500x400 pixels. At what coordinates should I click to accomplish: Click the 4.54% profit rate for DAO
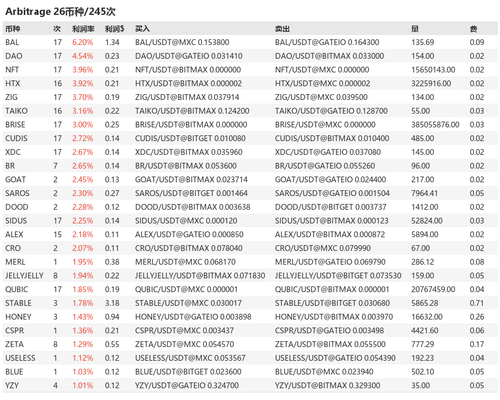pos(83,56)
